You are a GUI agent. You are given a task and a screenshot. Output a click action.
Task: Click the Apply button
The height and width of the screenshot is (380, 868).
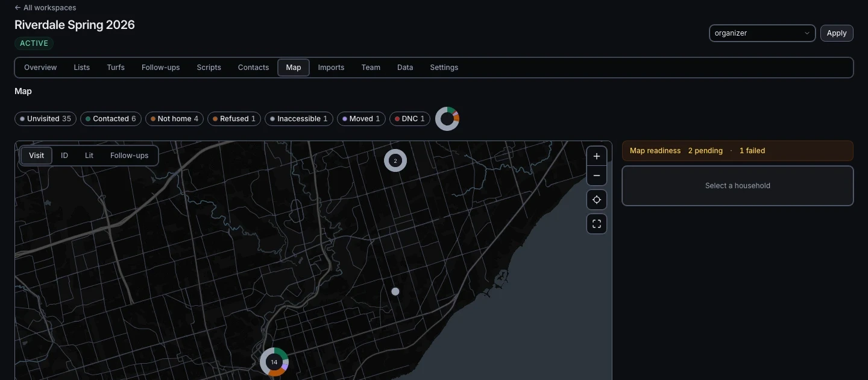pyautogui.click(x=837, y=33)
